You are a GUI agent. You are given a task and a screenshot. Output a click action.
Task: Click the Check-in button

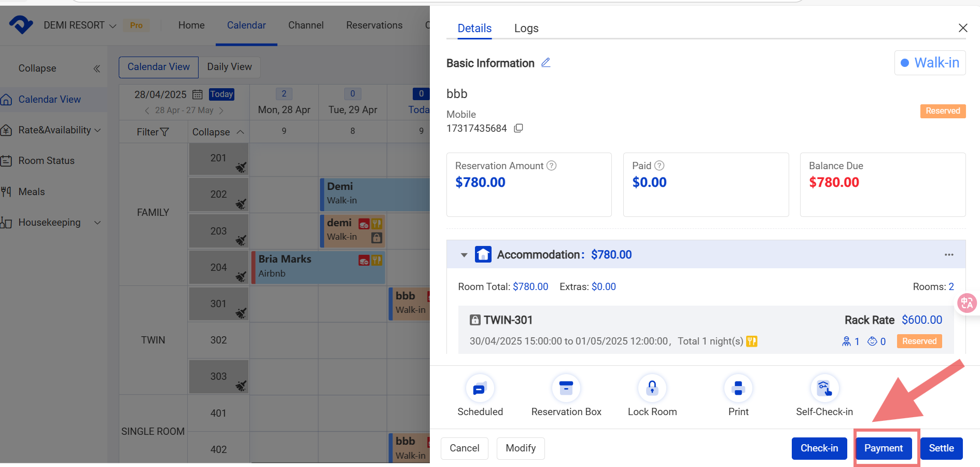click(819, 448)
